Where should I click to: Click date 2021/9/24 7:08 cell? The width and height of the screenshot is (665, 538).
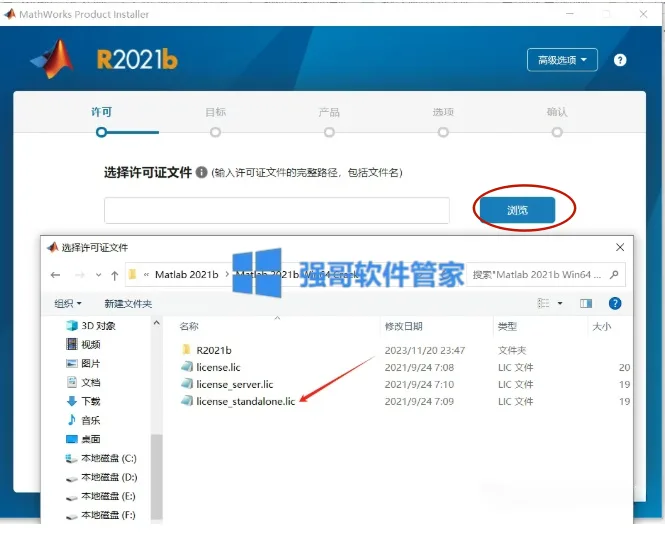tap(419, 367)
